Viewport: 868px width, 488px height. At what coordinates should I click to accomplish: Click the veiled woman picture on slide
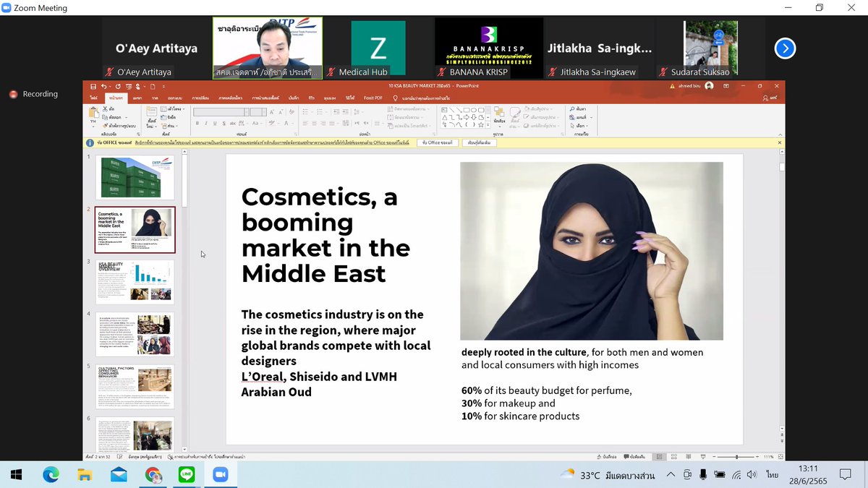tap(592, 251)
